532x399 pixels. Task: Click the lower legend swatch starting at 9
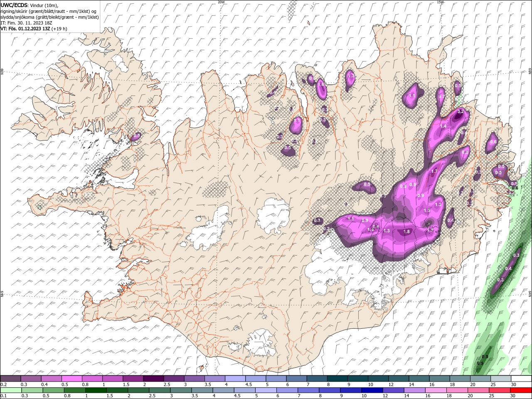click(350, 390)
